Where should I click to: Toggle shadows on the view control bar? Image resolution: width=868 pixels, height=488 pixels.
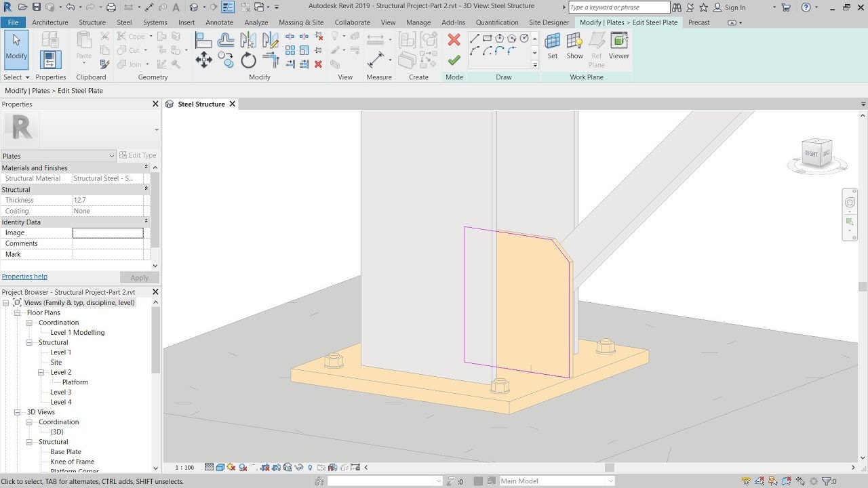click(230, 467)
